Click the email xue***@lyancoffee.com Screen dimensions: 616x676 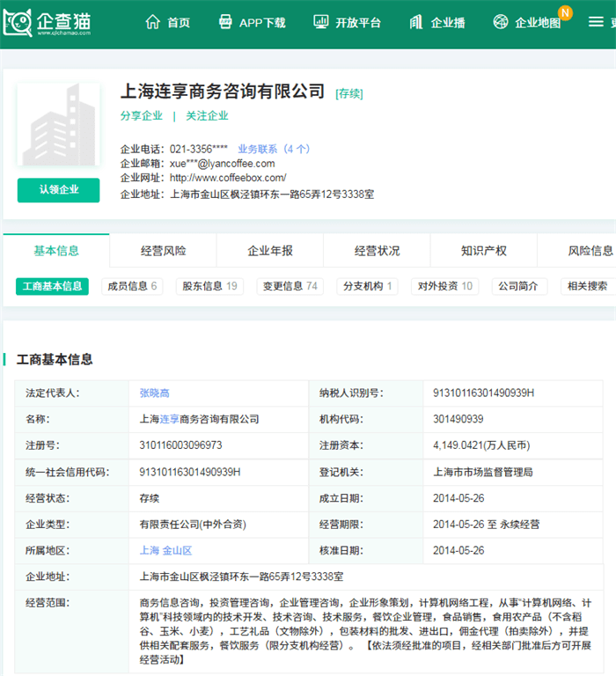[222, 164]
